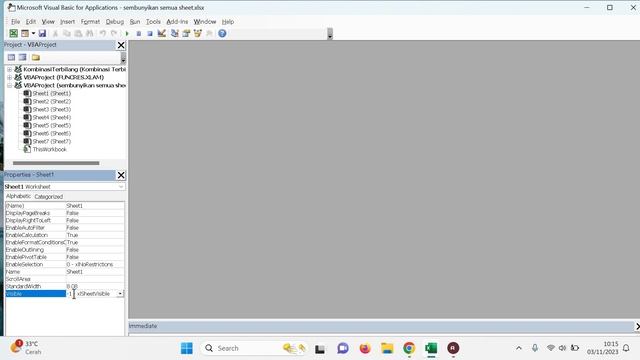Click the Project panel horizontal scrollbar

pos(56,163)
